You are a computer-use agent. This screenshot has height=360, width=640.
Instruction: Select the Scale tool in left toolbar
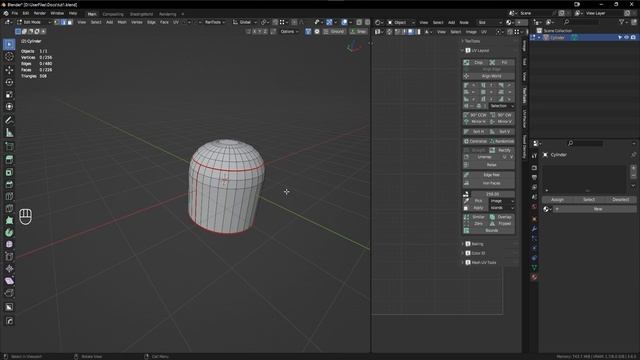coord(9,95)
